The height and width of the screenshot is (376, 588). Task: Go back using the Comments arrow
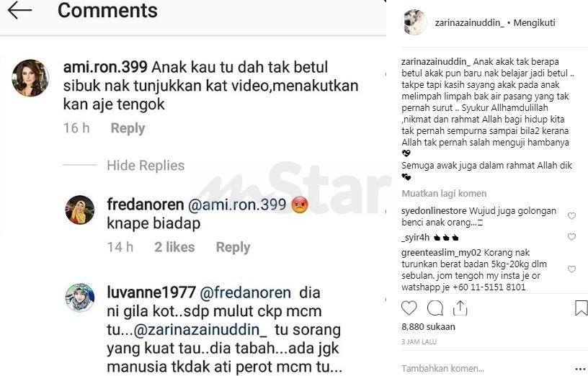click(19, 10)
